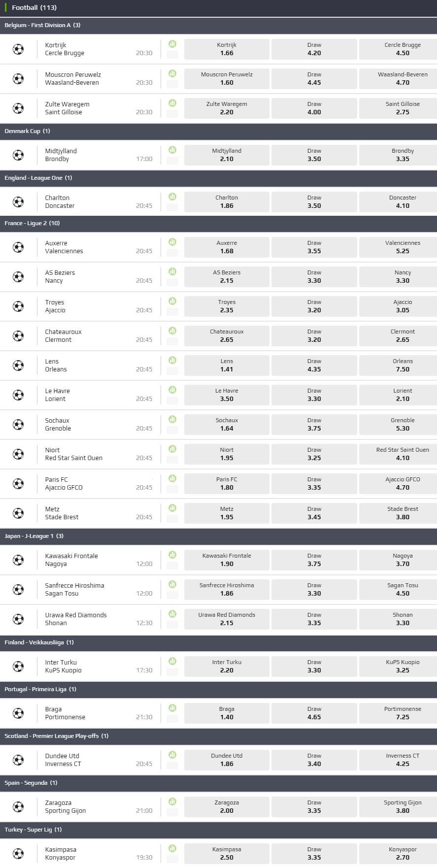Open Sanfrecce Hiroshima vs Sagan Tosu match details
The image size is (437, 868).
click(x=74, y=590)
